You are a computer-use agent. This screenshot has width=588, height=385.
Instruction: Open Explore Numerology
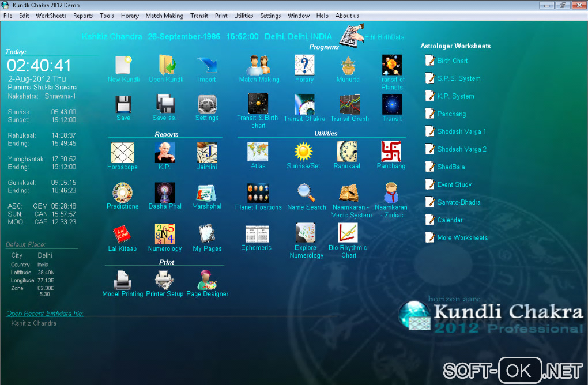click(306, 232)
